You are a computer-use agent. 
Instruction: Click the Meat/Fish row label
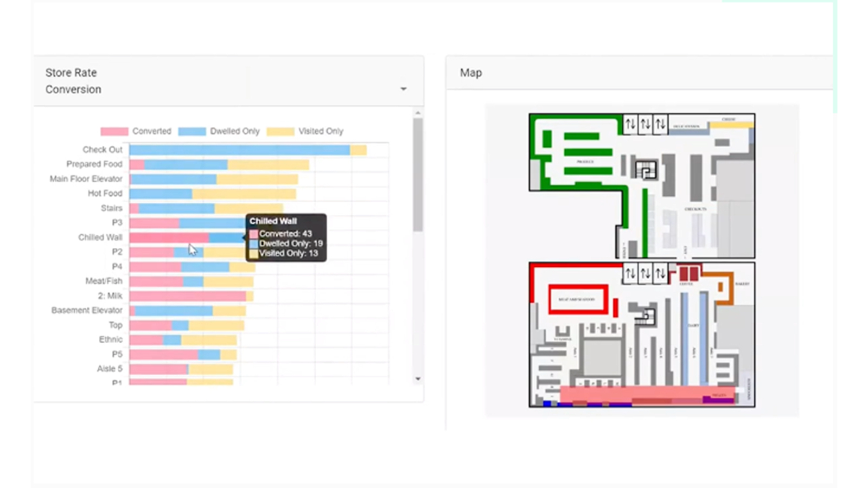[104, 281]
